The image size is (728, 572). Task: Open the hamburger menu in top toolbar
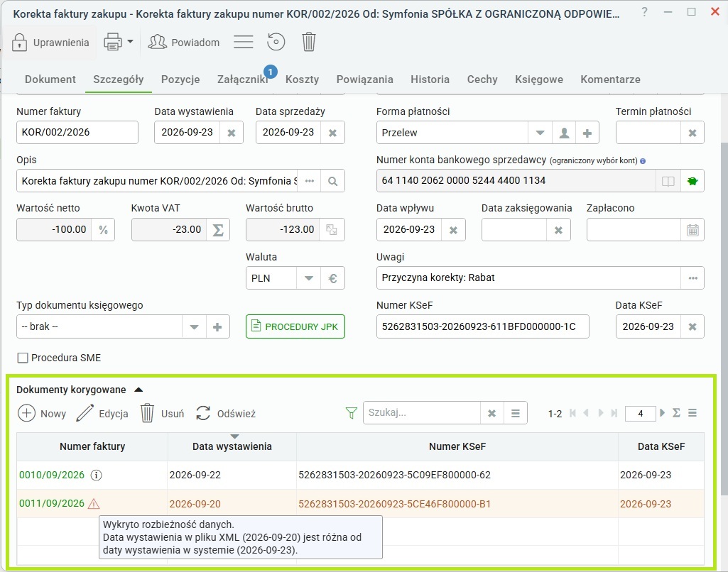pos(244,42)
